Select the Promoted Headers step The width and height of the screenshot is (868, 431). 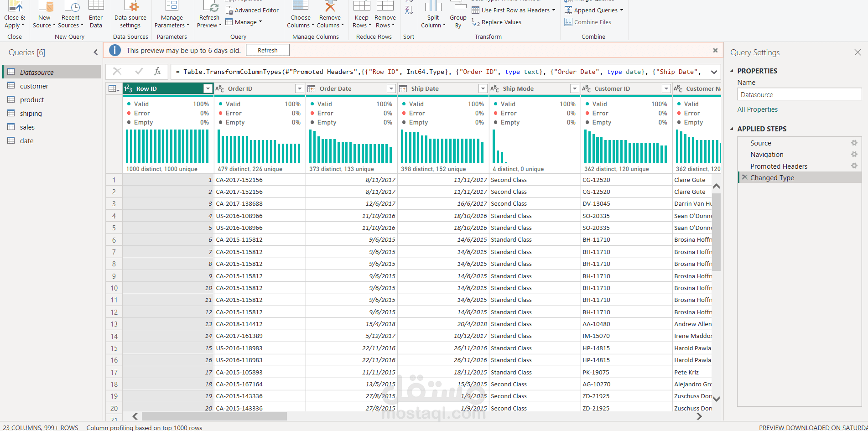779,166
